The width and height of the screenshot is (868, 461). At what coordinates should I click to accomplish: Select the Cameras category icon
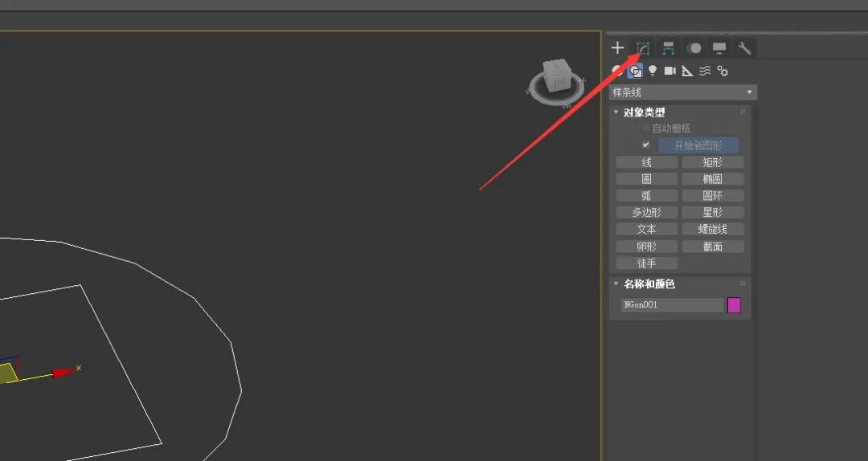(x=669, y=71)
